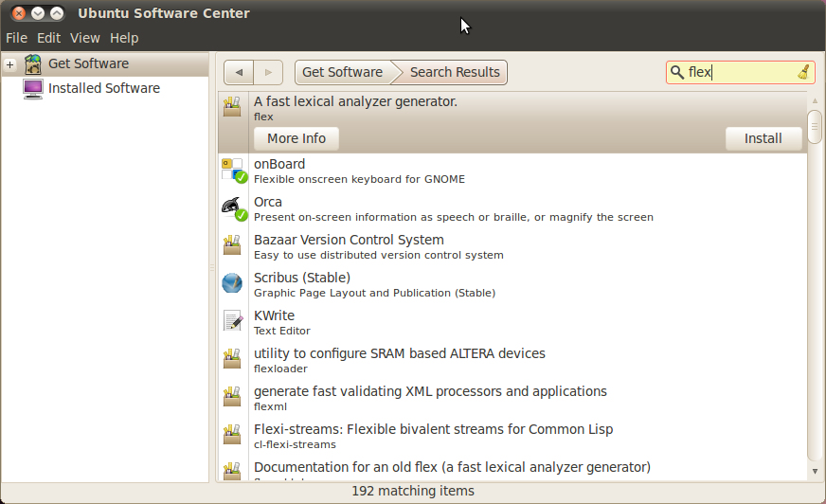Click the Installed Software monitor icon

tap(33, 88)
